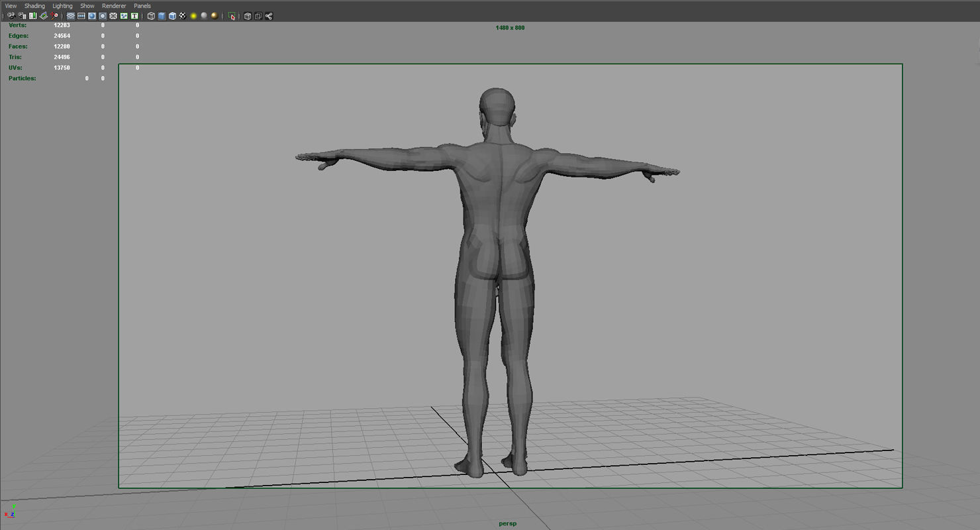Toggle X-Ray display mode
This screenshot has height=530, width=980.
248,16
